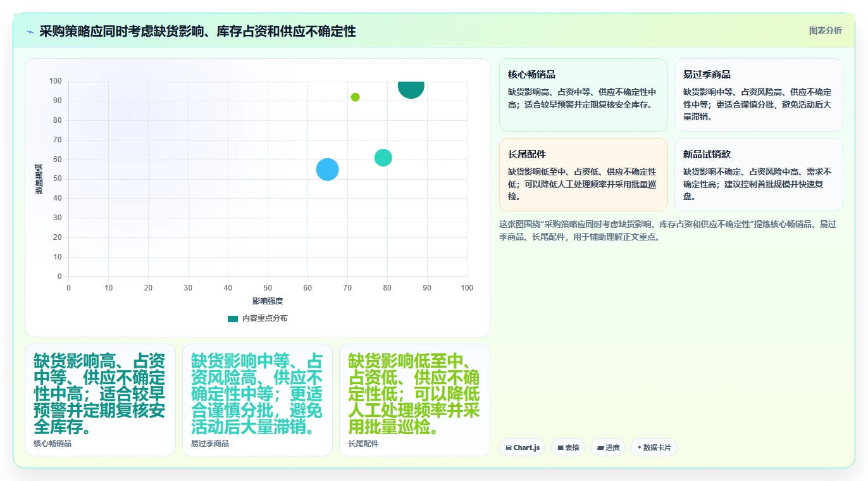Click the 图表分析 label in header

click(x=825, y=30)
